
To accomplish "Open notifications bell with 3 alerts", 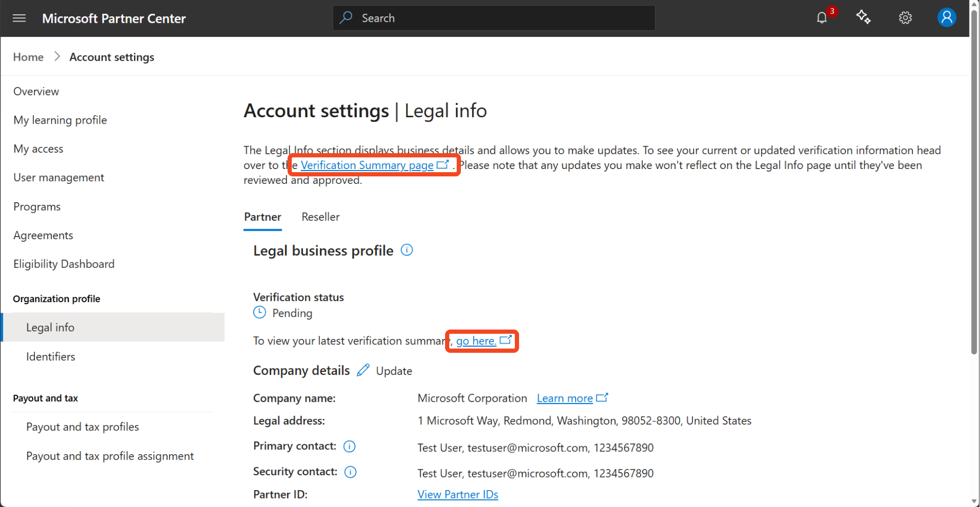I will (822, 18).
